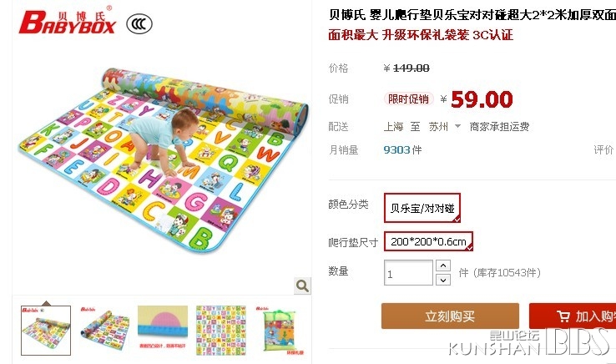Click the BABYBOX brand logo
This screenshot has width=616, height=364.
click(x=67, y=22)
